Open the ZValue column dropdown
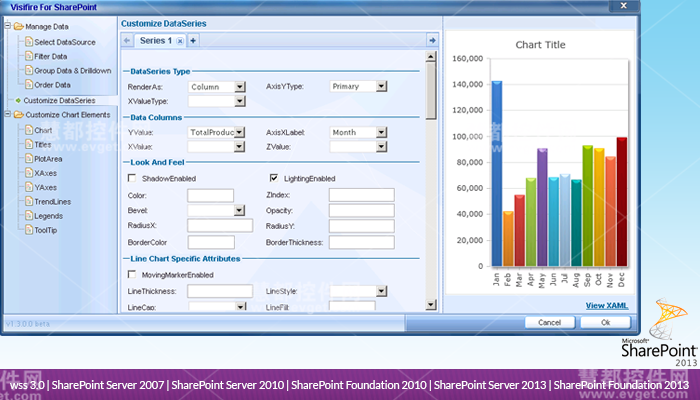This screenshot has width=700, height=400. point(381,146)
